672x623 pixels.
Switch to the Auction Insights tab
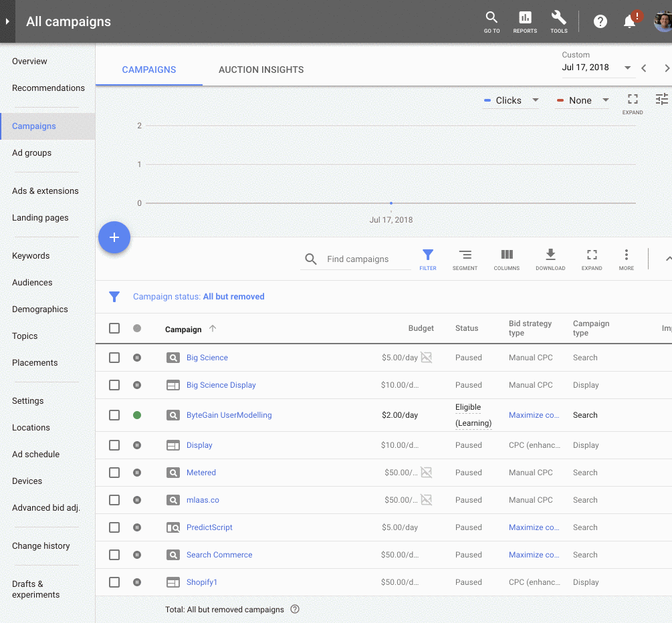[261, 70]
